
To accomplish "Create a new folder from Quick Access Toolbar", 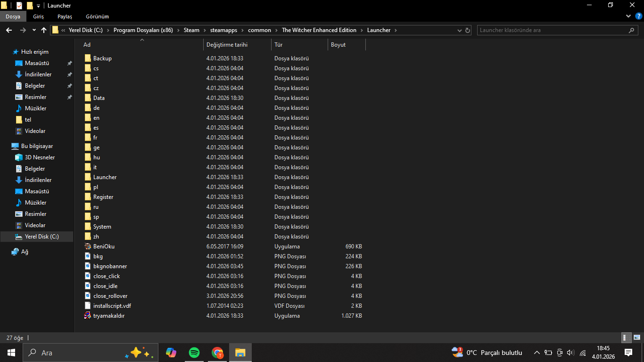I will pyautogui.click(x=30, y=6).
